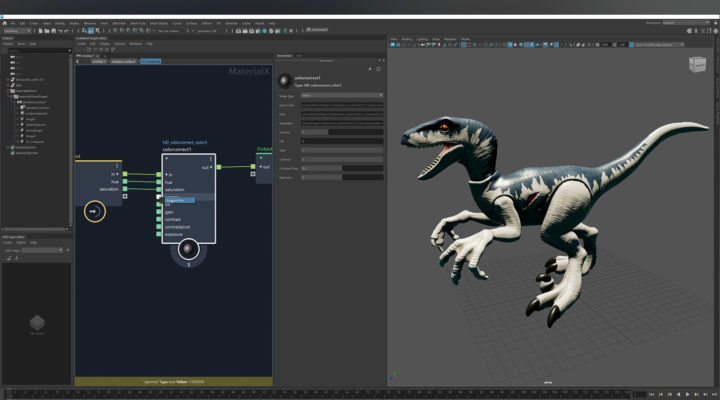This screenshot has width=720, height=400.
Task: Toggle the viewport grid display
Action: click(x=463, y=45)
